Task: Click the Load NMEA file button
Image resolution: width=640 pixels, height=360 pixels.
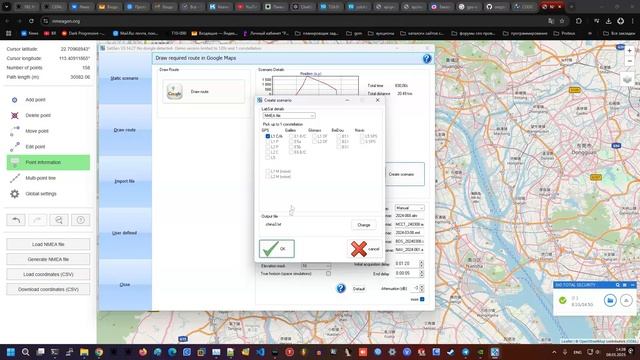Action: (x=48, y=244)
